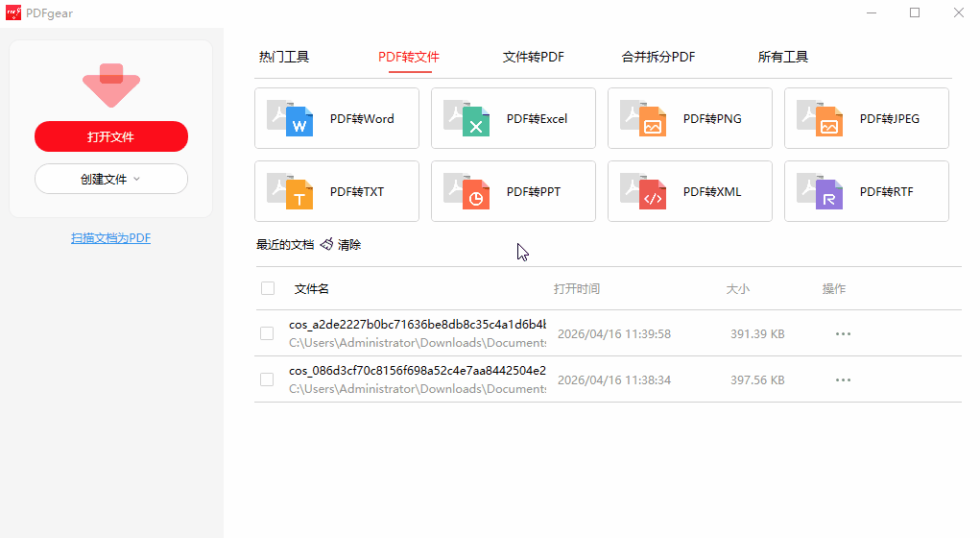980x538 pixels.
Task: Maximize the PDFgear window
Action: pyautogui.click(x=915, y=12)
